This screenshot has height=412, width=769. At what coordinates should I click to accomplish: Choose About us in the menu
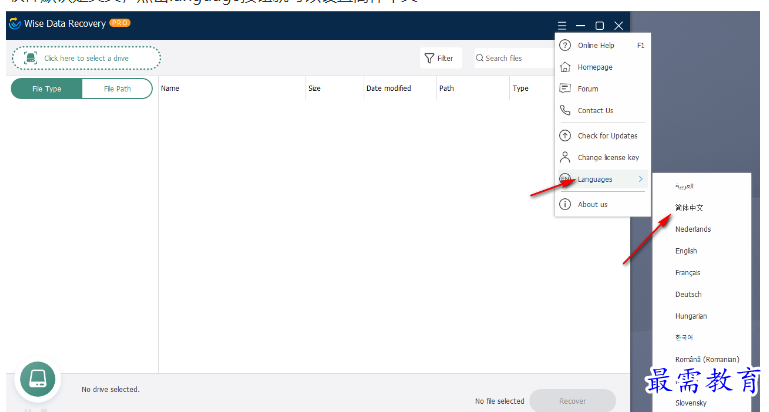coord(602,204)
